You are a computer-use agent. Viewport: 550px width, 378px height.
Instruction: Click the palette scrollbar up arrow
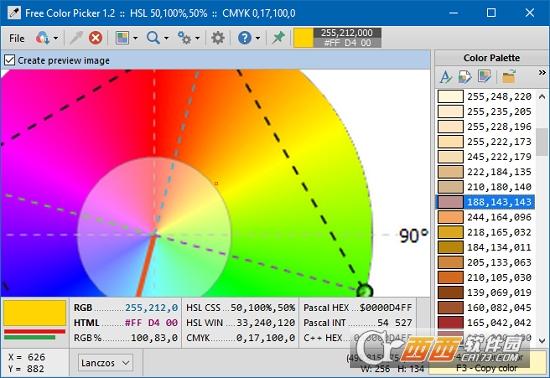[542, 96]
